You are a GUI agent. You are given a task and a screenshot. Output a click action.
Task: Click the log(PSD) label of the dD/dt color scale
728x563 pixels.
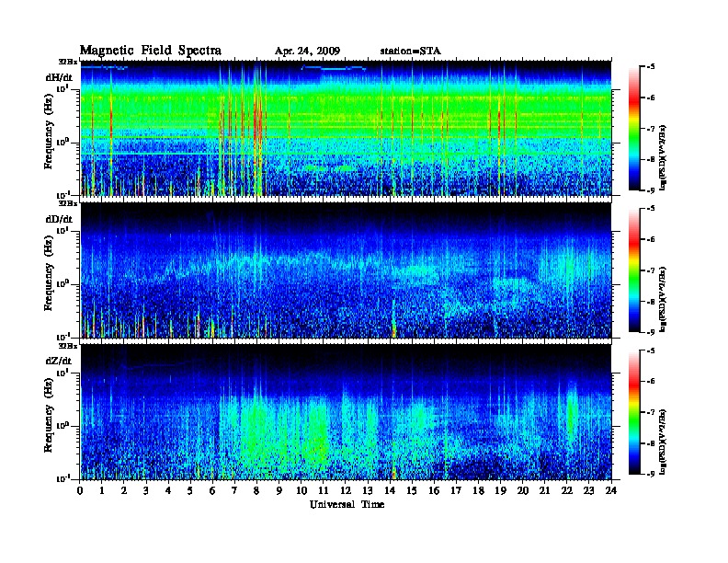(x=664, y=299)
